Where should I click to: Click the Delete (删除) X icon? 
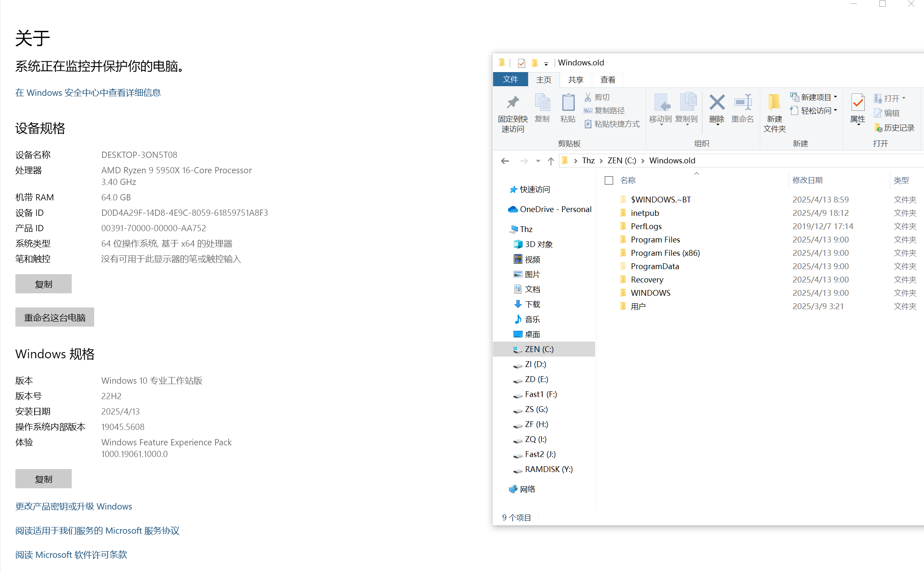point(717,102)
